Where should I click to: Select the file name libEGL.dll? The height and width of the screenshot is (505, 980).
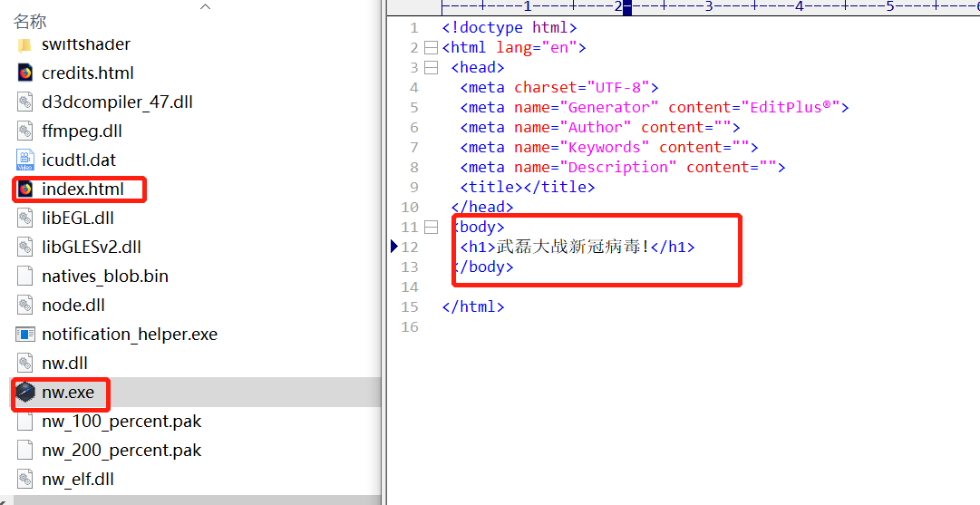point(77,219)
